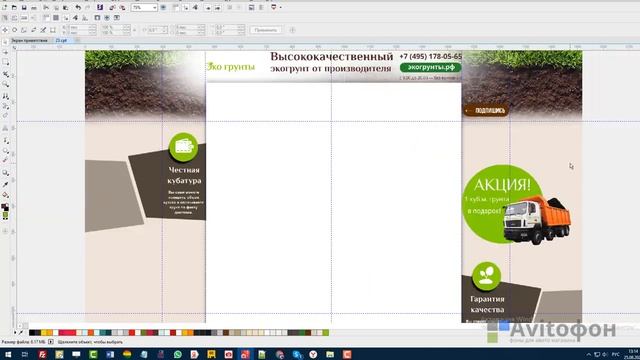Open WhatsApp from the taskbar

point(178,354)
